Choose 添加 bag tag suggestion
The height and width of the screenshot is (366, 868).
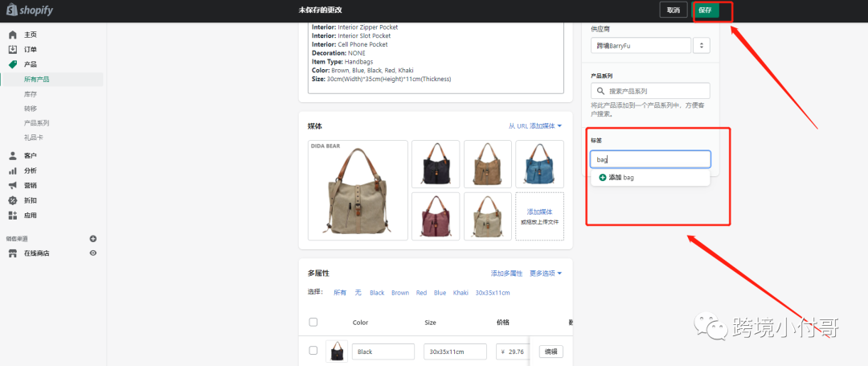coord(650,177)
